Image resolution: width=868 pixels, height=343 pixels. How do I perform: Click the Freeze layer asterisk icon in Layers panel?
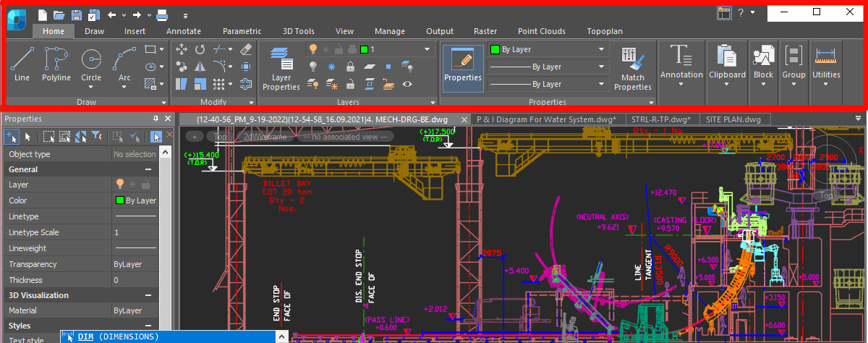pyautogui.click(x=332, y=67)
